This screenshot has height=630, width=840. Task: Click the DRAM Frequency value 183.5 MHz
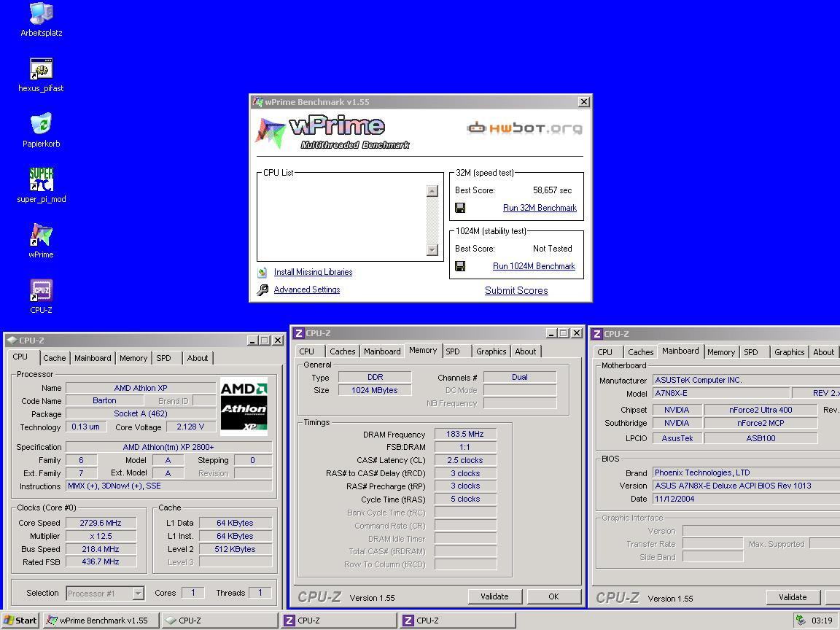point(465,434)
